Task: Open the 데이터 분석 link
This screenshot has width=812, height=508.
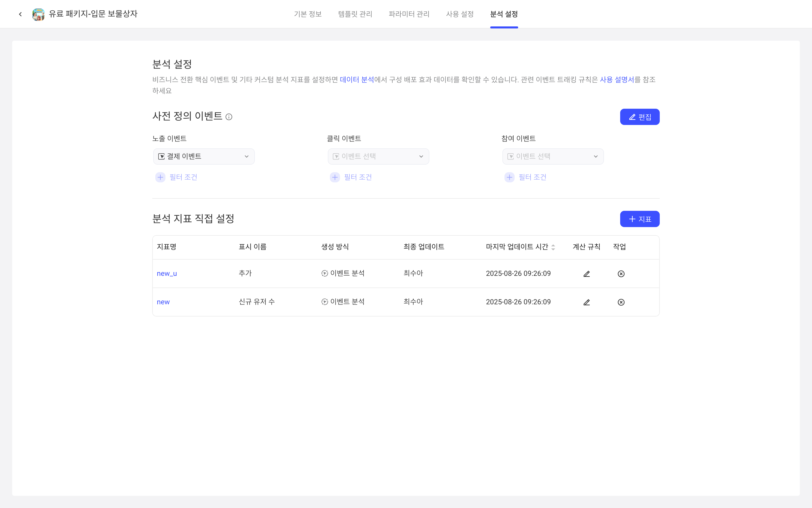Action: point(357,80)
